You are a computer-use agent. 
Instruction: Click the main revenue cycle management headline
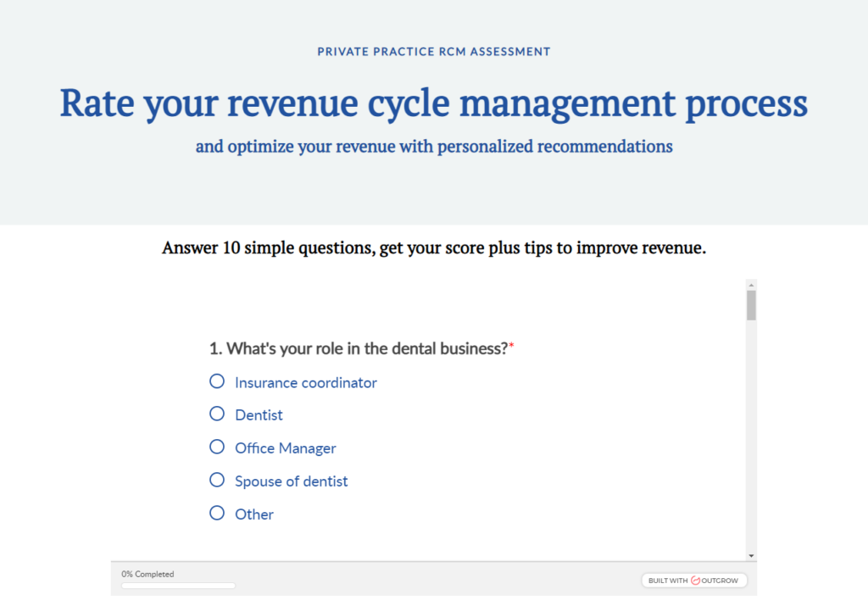pos(433,102)
